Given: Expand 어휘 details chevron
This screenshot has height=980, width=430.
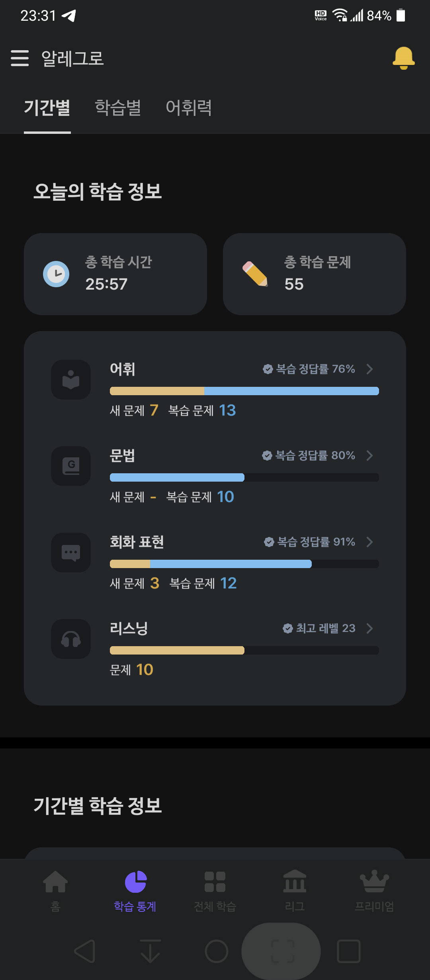Looking at the screenshot, I should point(369,369).
